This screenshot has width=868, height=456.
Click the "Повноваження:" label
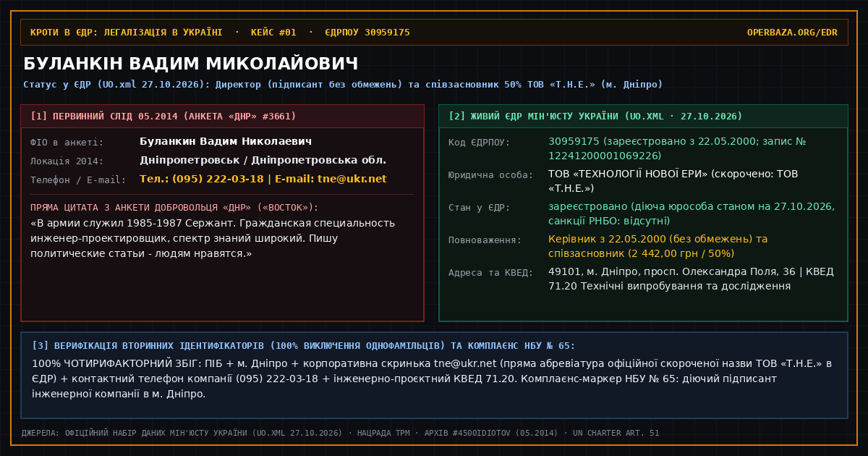(485, 240)
